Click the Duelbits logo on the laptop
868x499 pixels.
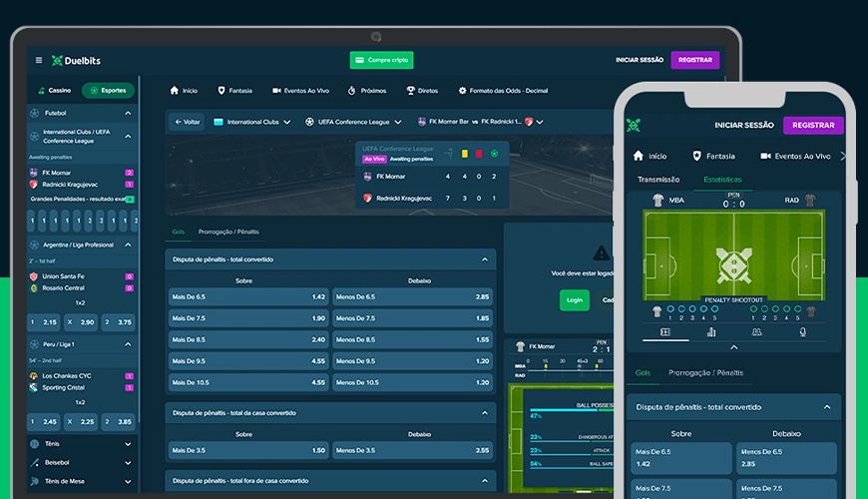[x=77, y=60]
